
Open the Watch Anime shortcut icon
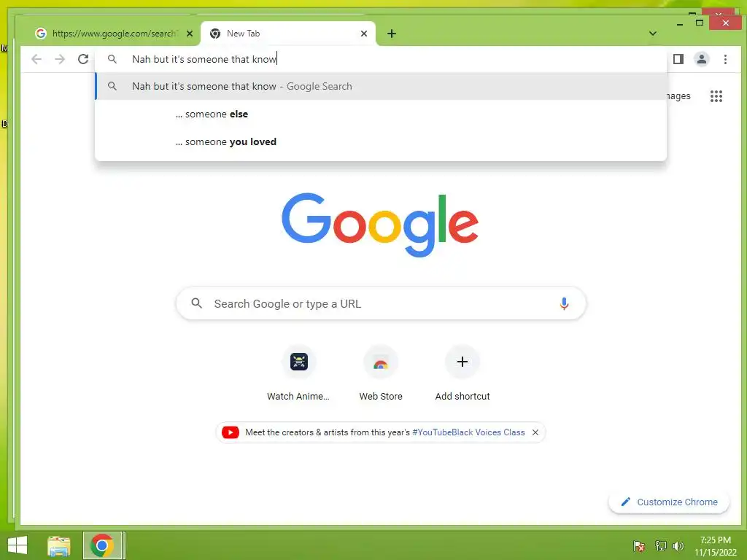pos(298,362)
